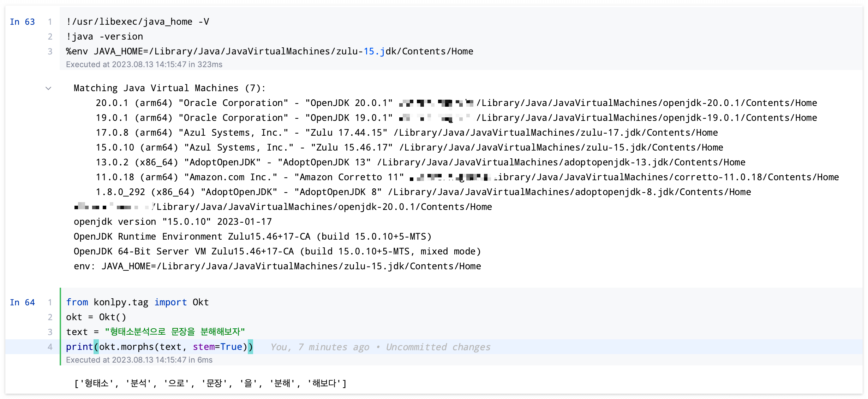Image resolution: width=868 pixels, height=399 pixels.
Task: Click the In 64 cell label
Action: click(x=22, y=303)
